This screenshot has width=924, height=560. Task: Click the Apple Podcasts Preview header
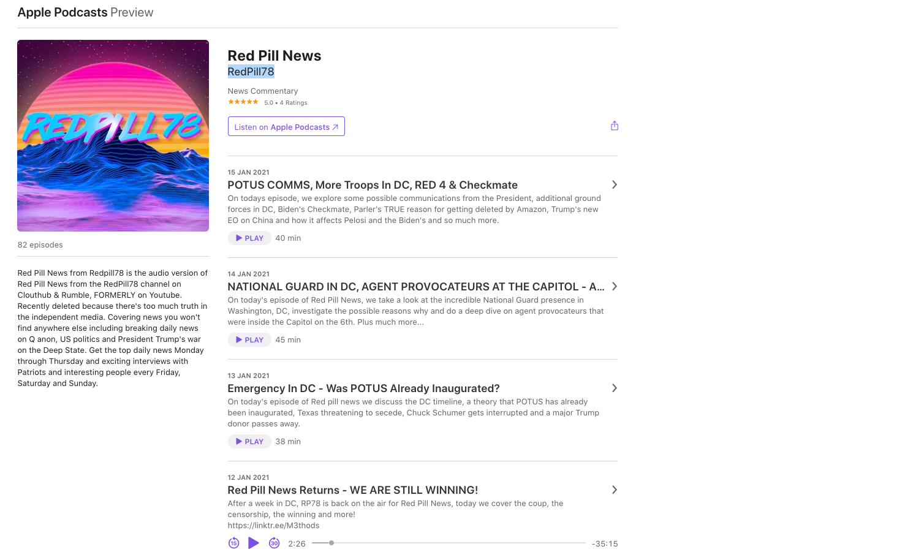click(x=85, y=12)
